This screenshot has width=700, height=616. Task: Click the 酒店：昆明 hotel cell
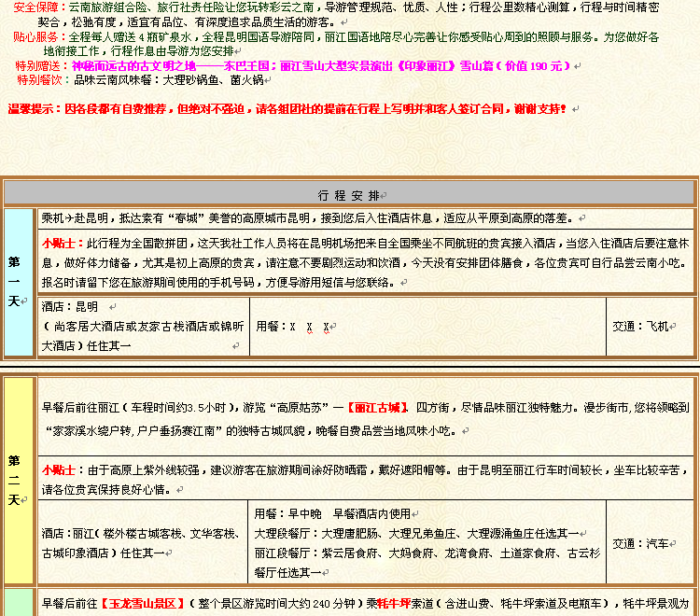tap(144, 326)
